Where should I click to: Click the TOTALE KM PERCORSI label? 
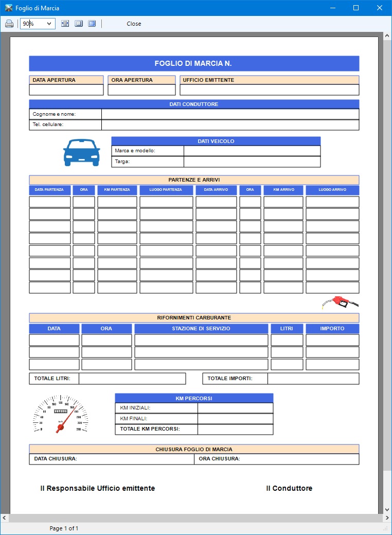coord(150,429)
